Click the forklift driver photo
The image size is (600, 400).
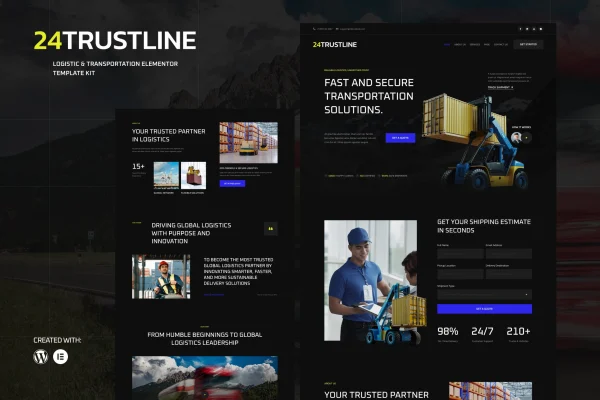tap(161, 277)
